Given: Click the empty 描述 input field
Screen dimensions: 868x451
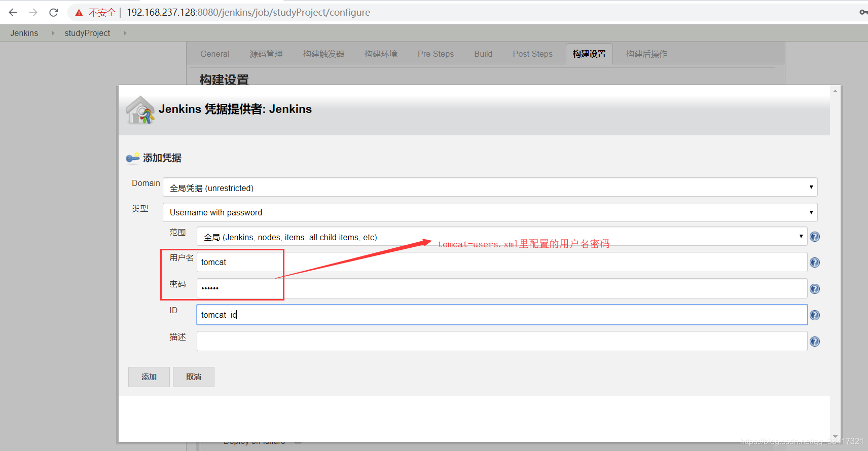Looking at the screenshot, I should pos(502,341).
